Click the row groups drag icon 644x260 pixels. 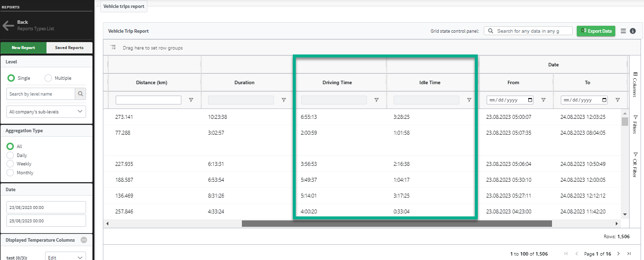point(113,48)
